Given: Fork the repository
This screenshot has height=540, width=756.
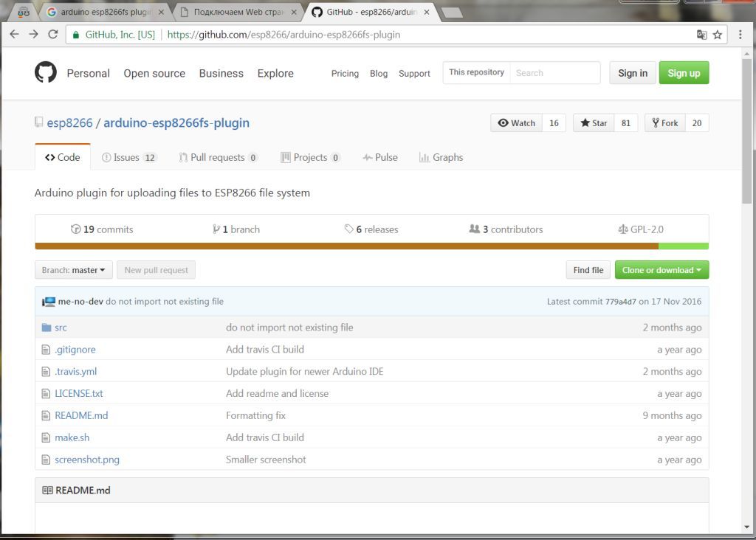Looking at the screenshot, I should (664, 123).
